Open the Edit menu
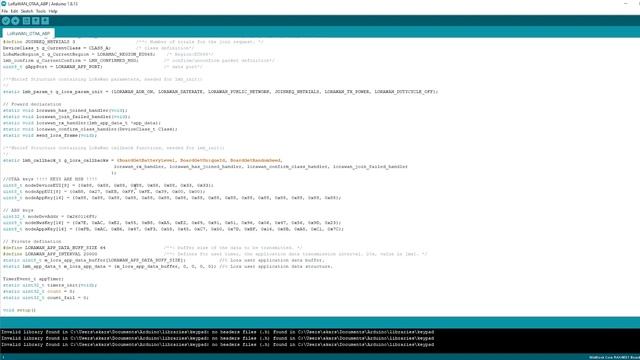640x360 pixels. point(14,11)
